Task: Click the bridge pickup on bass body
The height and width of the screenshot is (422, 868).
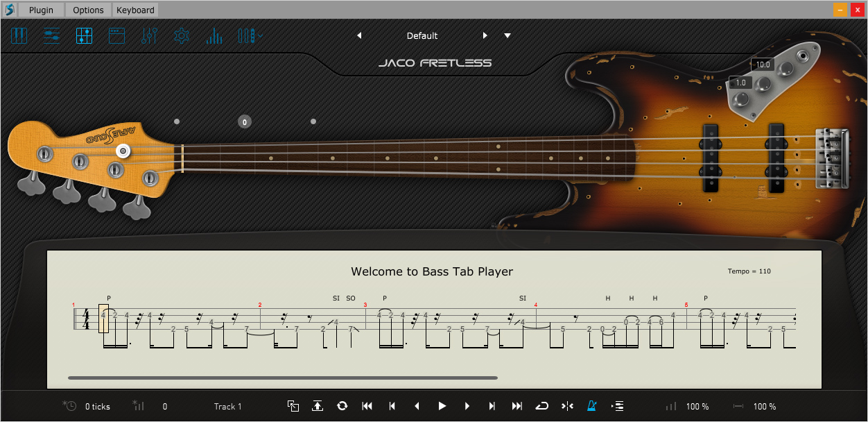Action: [776, 158]
